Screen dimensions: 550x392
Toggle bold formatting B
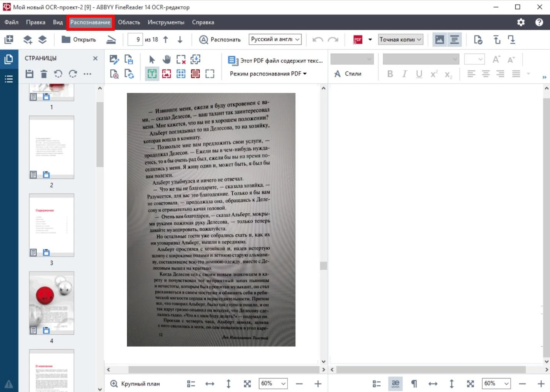point(390,74)
